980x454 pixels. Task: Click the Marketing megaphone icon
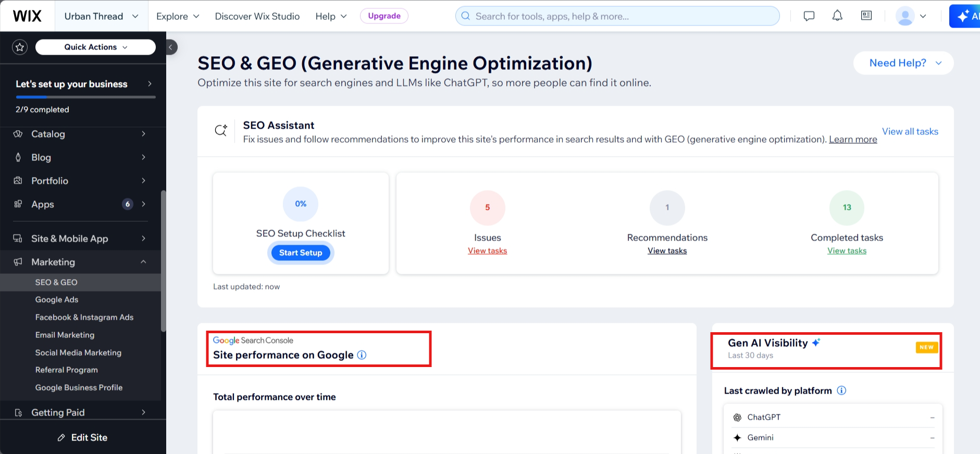(18, 262)
